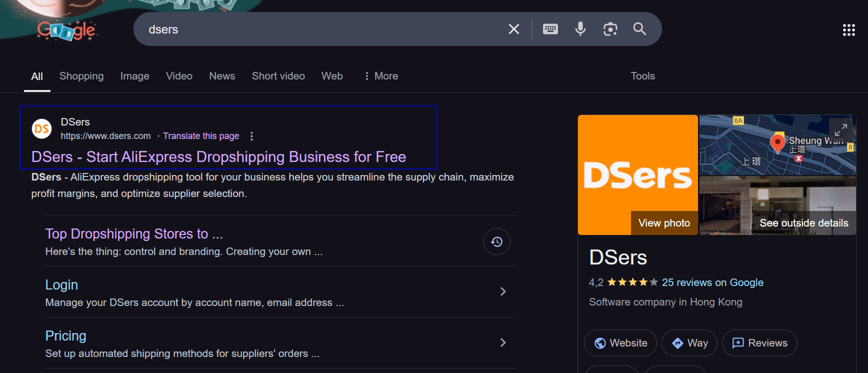868x373 pixels.
Task: Open the https://www.dsers.com URL line
Action: (105, 136)
